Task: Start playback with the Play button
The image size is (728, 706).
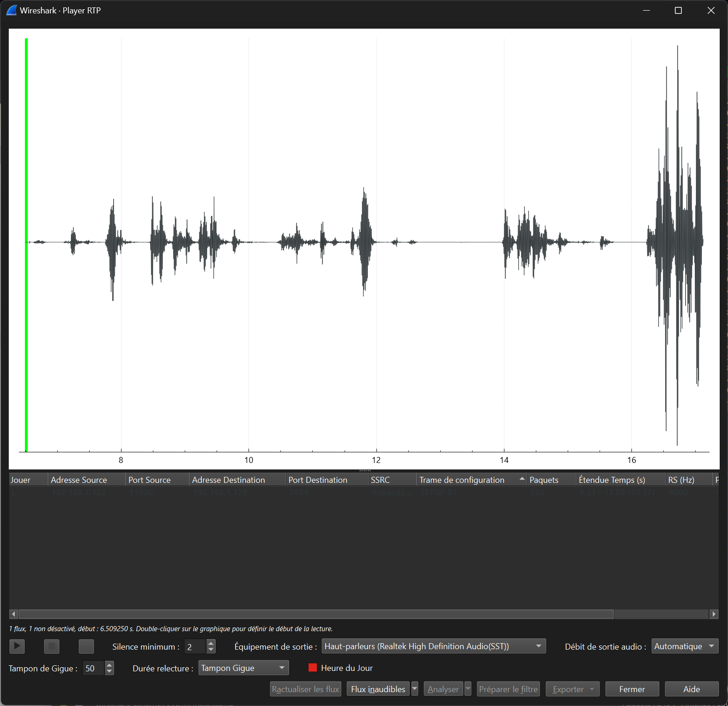Action: (x=17, y=646)
